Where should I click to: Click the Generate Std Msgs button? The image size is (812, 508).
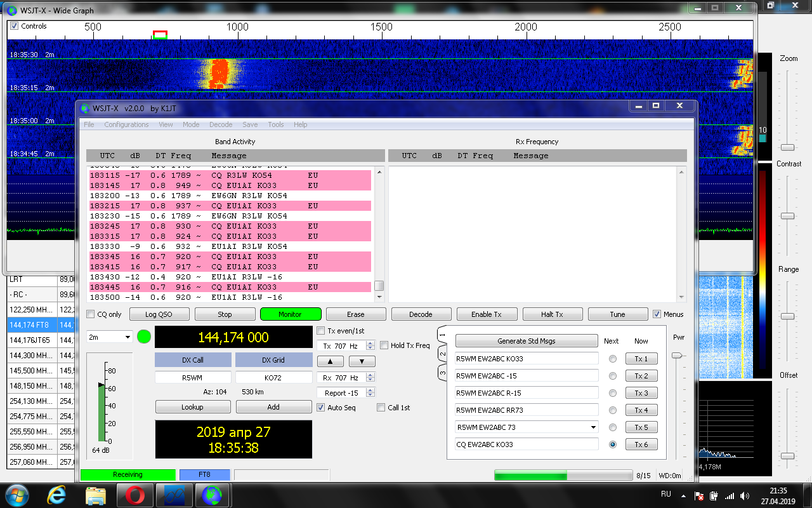(526, 341)
